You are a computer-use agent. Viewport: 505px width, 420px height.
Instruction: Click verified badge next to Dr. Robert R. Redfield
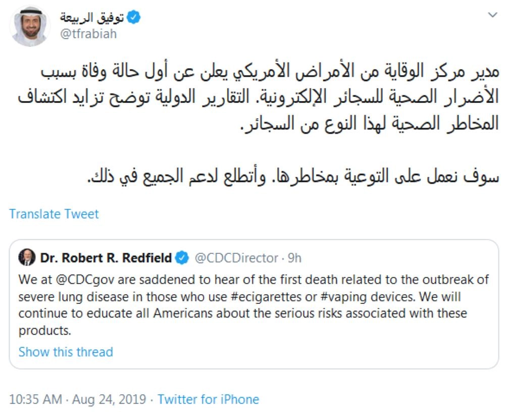[x=182, y=258]
